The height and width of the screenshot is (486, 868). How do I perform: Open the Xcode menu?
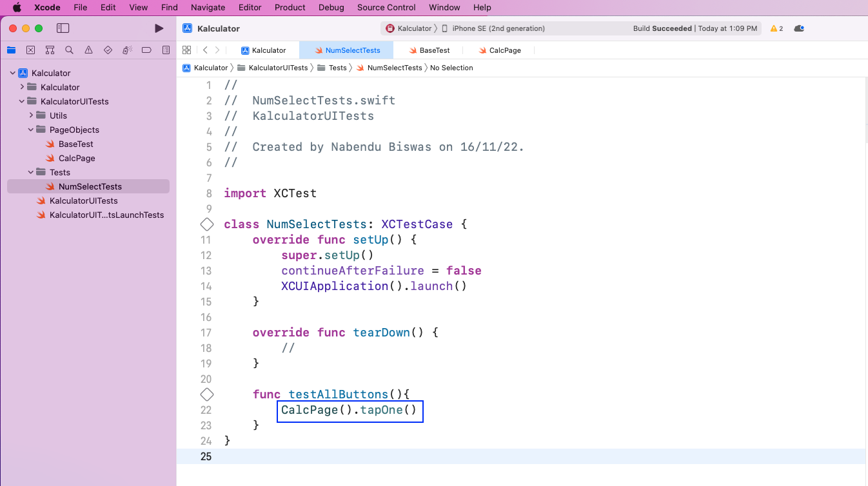pos(47,8)
